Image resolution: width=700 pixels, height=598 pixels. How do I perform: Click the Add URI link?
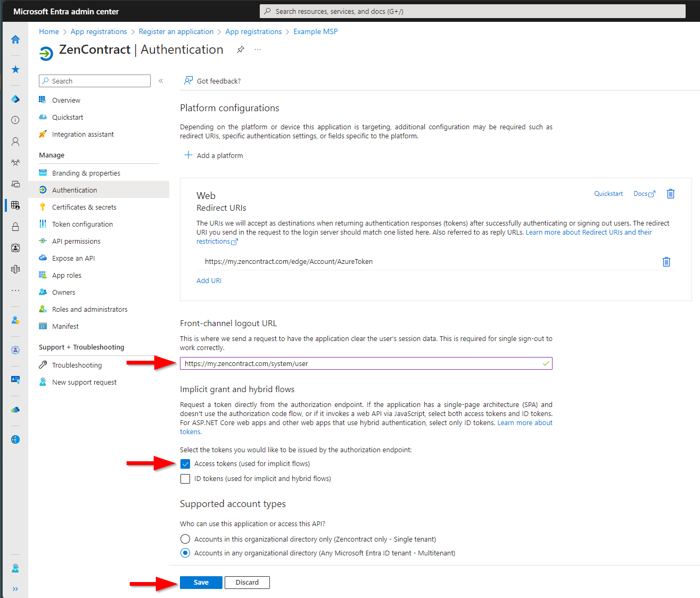(x=209, y=280)
